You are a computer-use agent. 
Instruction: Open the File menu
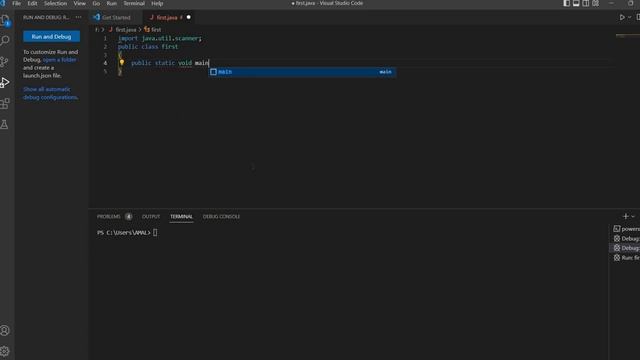click(16, 3)
